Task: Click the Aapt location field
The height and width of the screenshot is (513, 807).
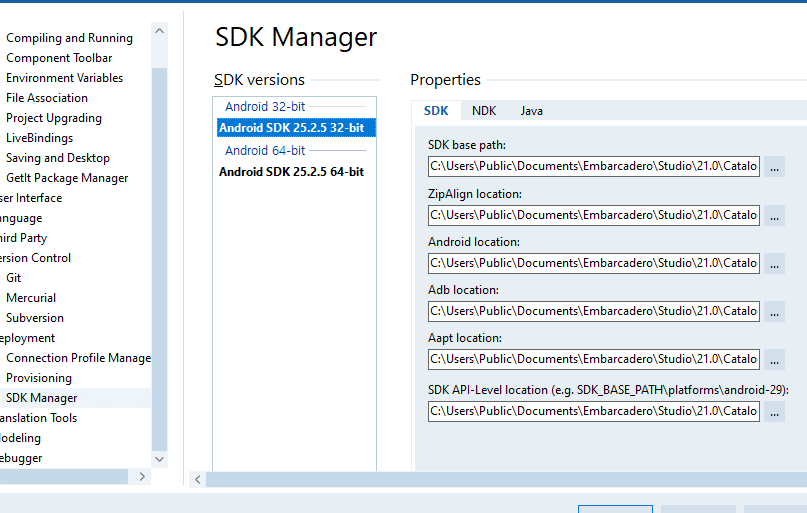Action: point(594,359)
